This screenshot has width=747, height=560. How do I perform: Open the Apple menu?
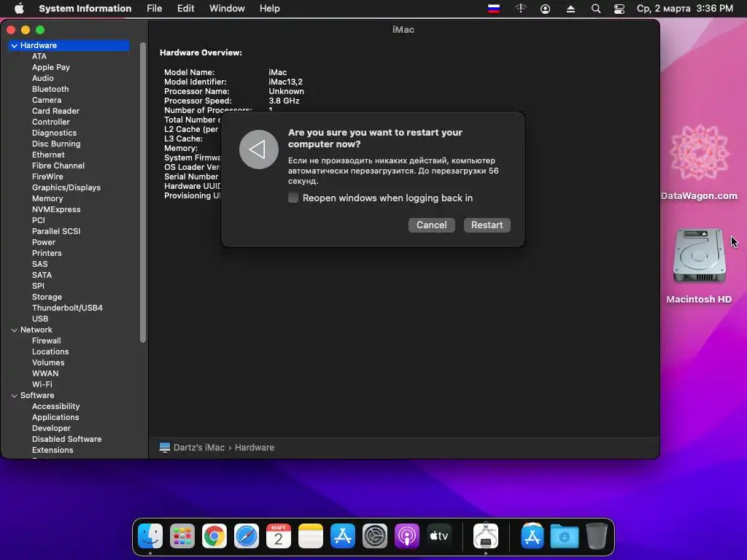point(19,9)
